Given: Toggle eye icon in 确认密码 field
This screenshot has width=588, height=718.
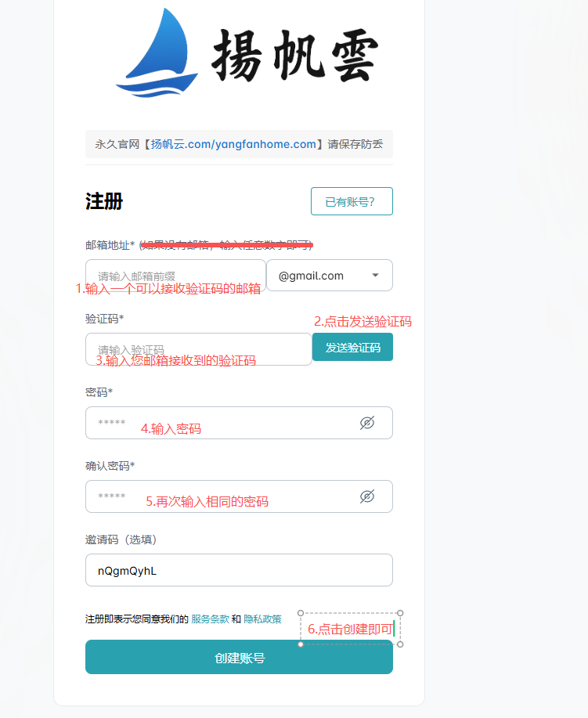Looking at the screenshot, I should tap(367, 496).
